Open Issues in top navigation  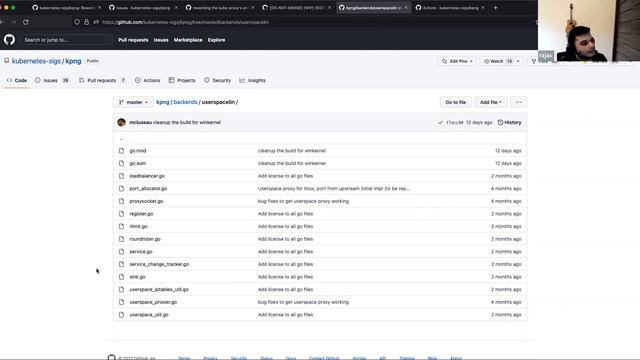(161, 40)
